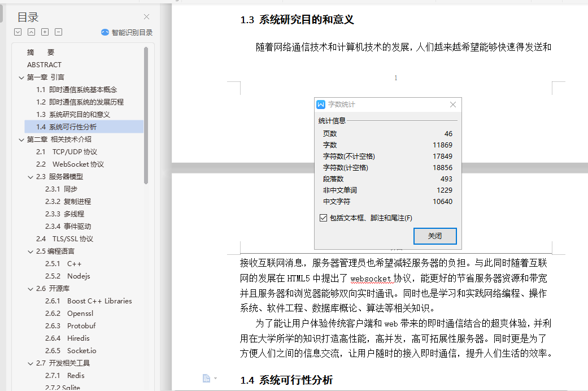Select highlighted 1.4 系统可行性分析 entry
The height and width of the screenshot is (391, 588).
84,127
